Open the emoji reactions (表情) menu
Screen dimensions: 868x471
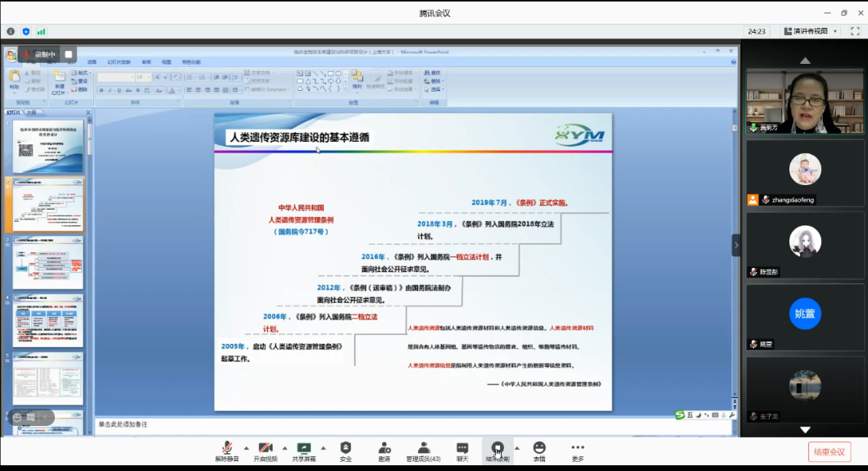[x=539, y=451]
